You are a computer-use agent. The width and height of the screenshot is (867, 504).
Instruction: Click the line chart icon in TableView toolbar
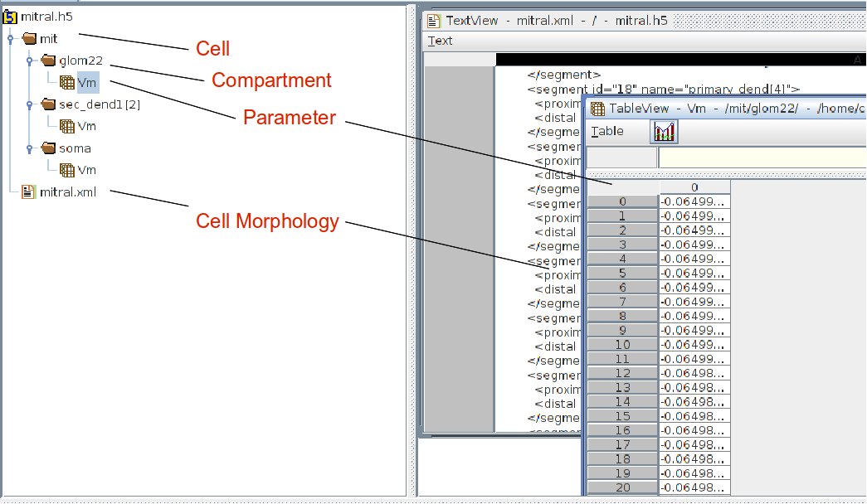coord(664,132)
